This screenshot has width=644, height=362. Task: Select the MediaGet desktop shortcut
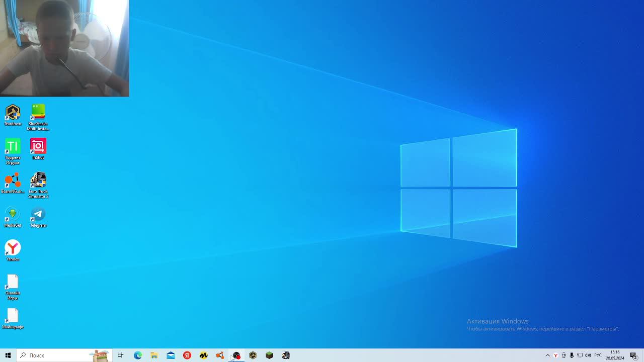13,215
